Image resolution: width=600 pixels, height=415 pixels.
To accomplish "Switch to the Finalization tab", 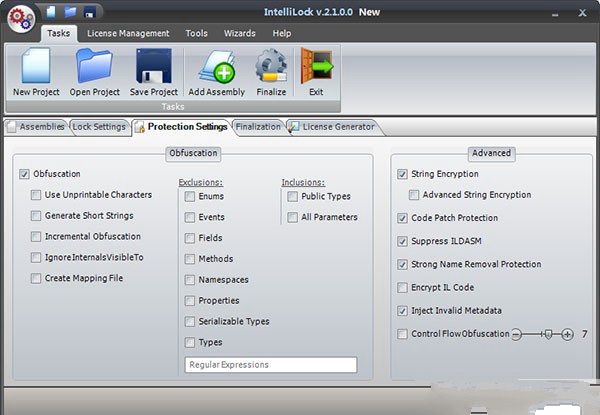I will click(x=258, y=127).
